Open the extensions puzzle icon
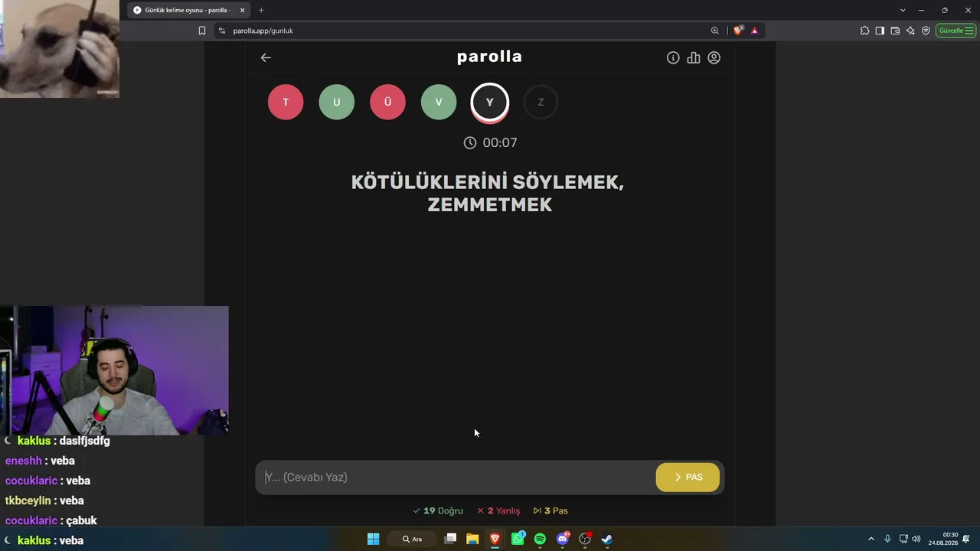 tap(864, 31)
